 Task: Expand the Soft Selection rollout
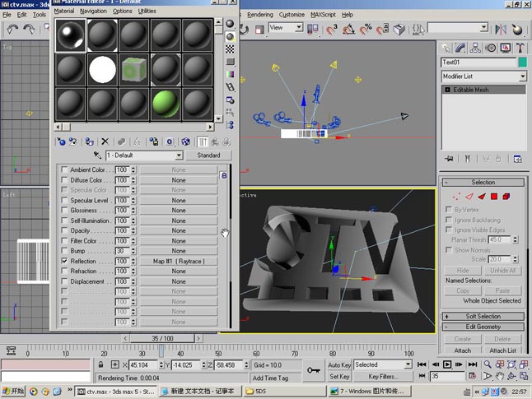(x=483, y=316)
